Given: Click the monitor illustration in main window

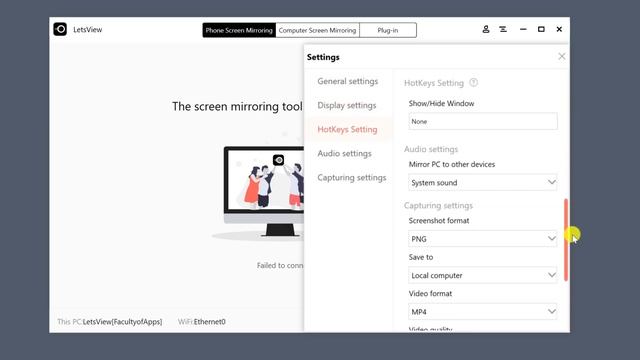Looking at the screenshot, I should 264,192.
